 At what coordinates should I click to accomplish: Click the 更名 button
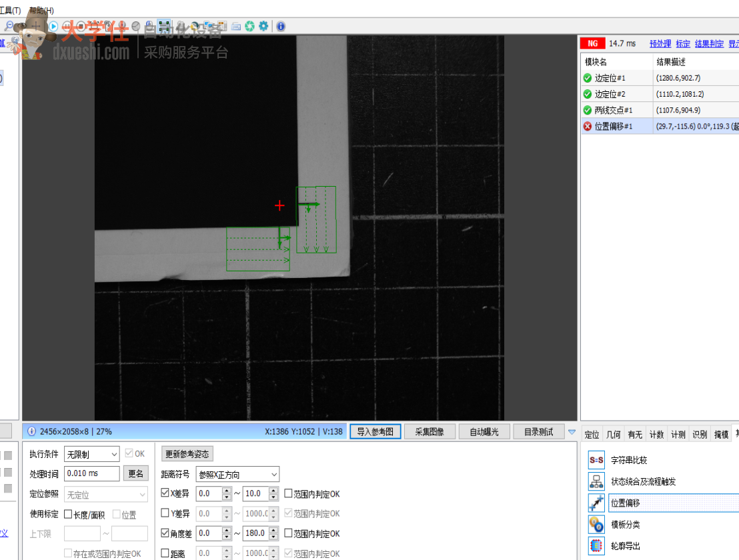click(x=136, y=473)
